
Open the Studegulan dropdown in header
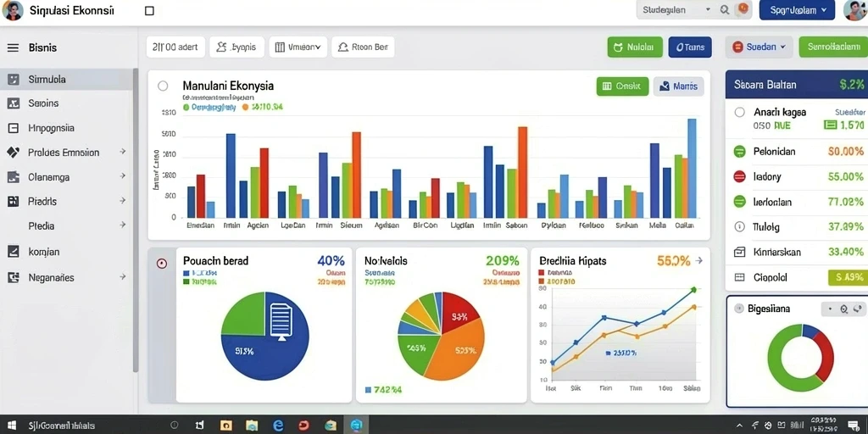pyautogui.click(x=676, y=10)
